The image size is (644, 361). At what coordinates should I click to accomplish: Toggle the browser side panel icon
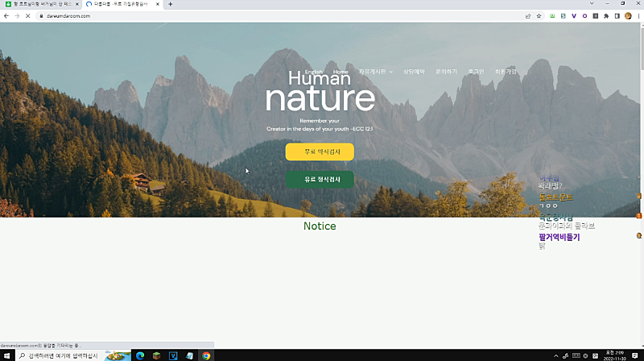(x=617, y=16)
